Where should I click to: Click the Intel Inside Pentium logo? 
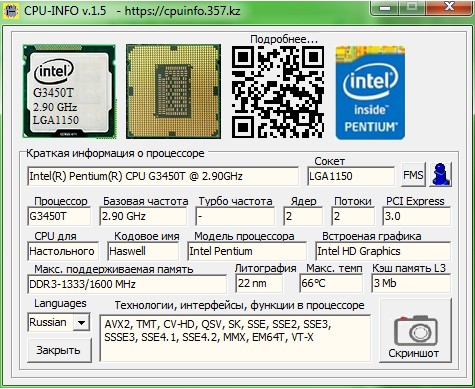click(370, 93)
